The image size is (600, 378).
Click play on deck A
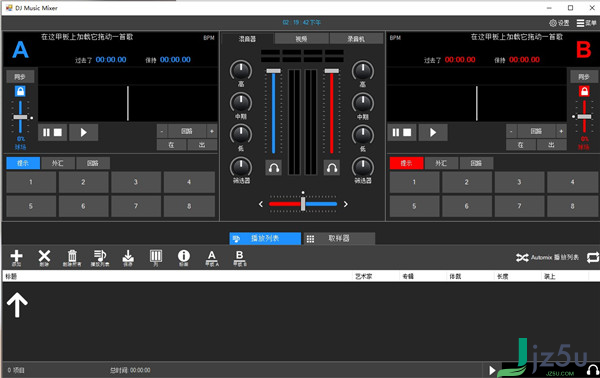(x=83, y=132)
